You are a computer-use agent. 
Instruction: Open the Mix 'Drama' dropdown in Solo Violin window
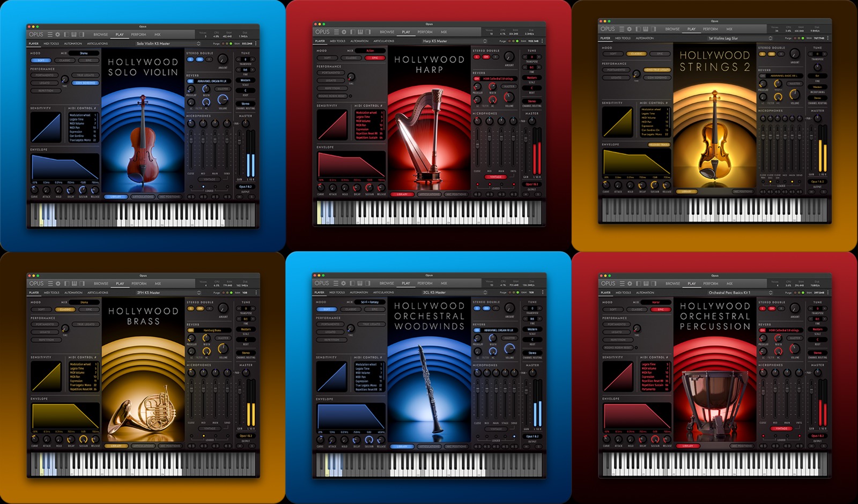[84, 53]
